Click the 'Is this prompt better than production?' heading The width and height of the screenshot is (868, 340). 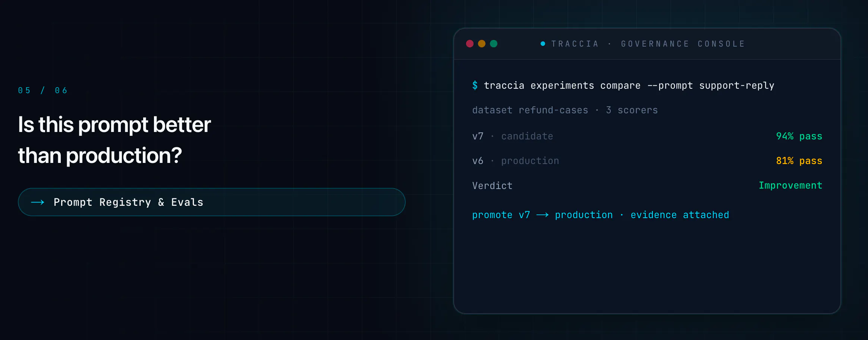pos(114,140)
